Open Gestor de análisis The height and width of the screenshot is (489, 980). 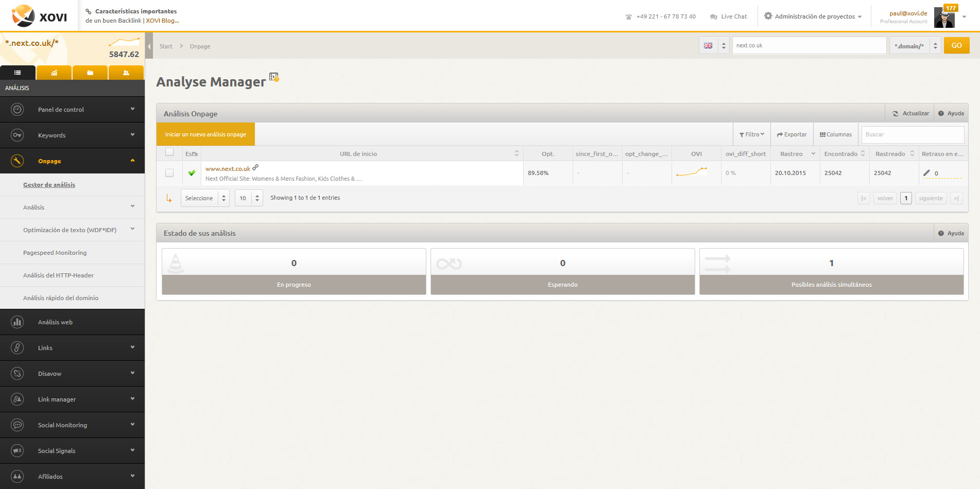49,185
